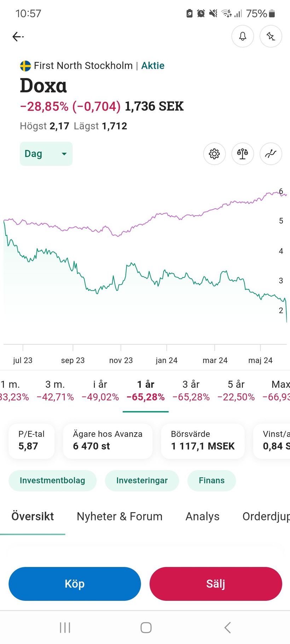Expand the Dag dropdown
This screenshot has height=644, width=290.
(46, 154)
